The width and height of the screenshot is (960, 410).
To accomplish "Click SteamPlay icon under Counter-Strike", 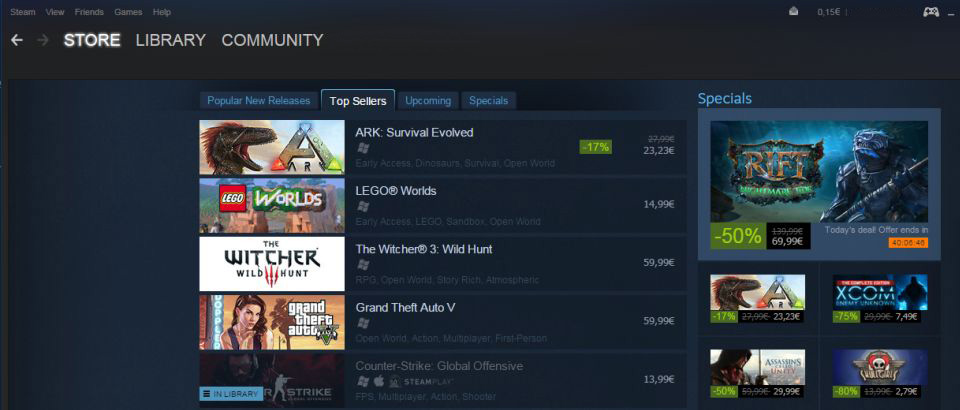I will pyautogui.click(x=423, y=381).
